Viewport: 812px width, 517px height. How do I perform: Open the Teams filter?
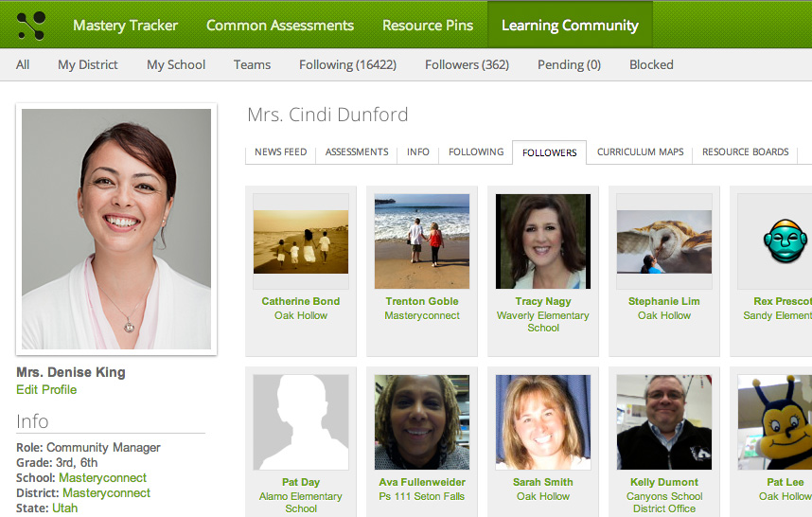[252, 64]
